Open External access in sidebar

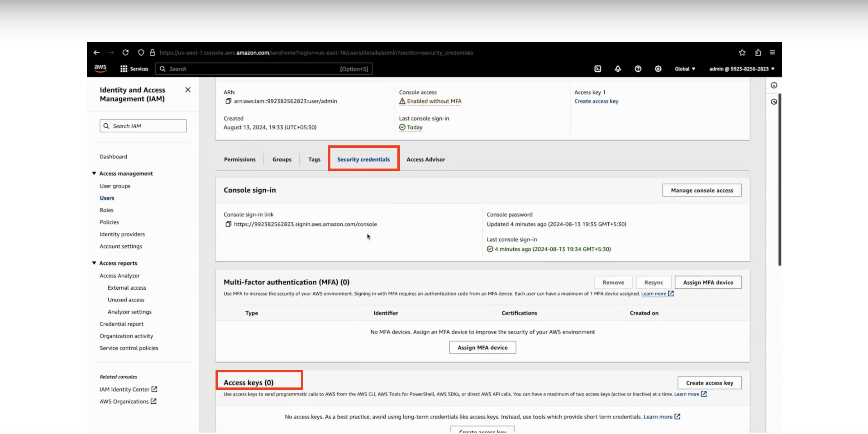tap(127, 288)
